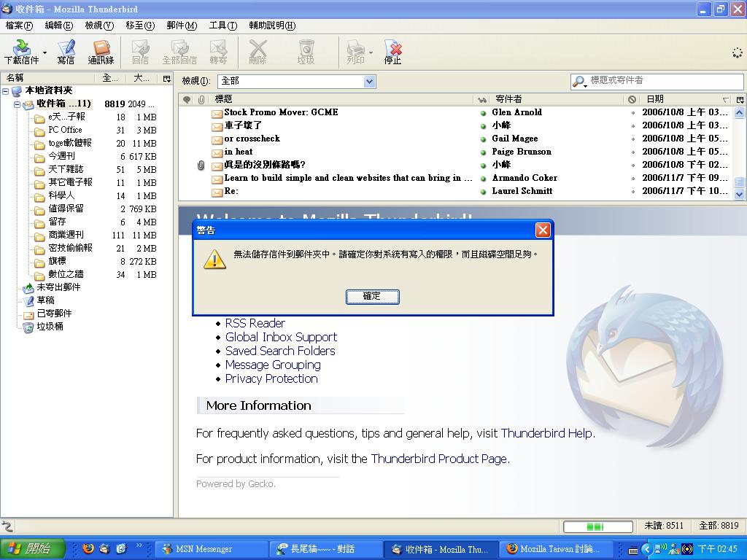Click the message list scrollbar thumb
Image resolution: width=747 pixels, height=560 pixels.
[739, 182]
